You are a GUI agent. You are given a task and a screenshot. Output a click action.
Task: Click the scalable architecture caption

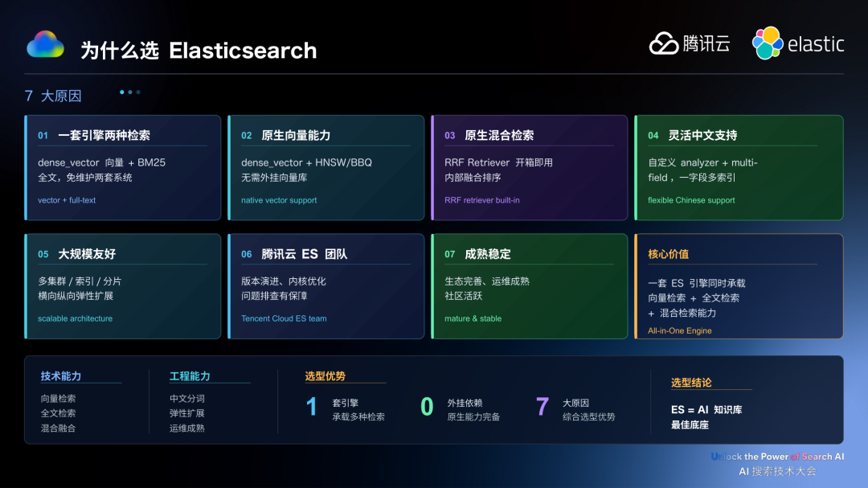tap(75, 318)
